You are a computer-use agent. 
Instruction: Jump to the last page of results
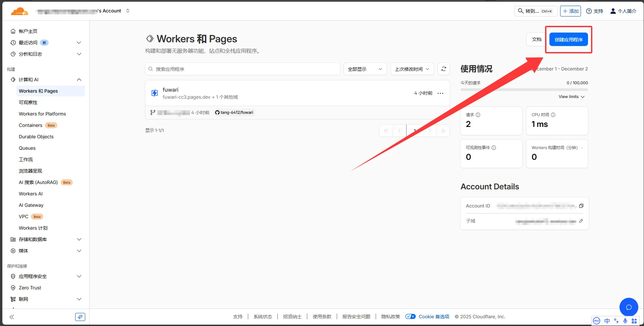pos(443,131)
